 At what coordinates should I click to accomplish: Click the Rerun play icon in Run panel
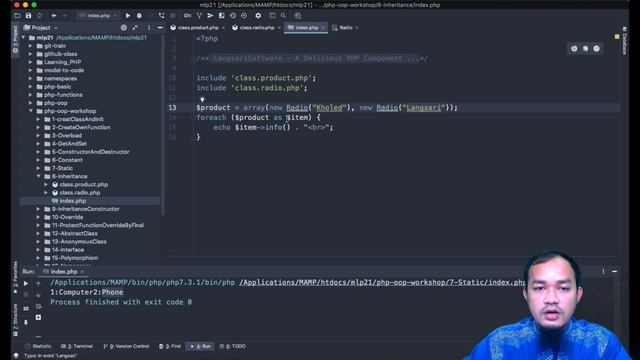[26, 283]
